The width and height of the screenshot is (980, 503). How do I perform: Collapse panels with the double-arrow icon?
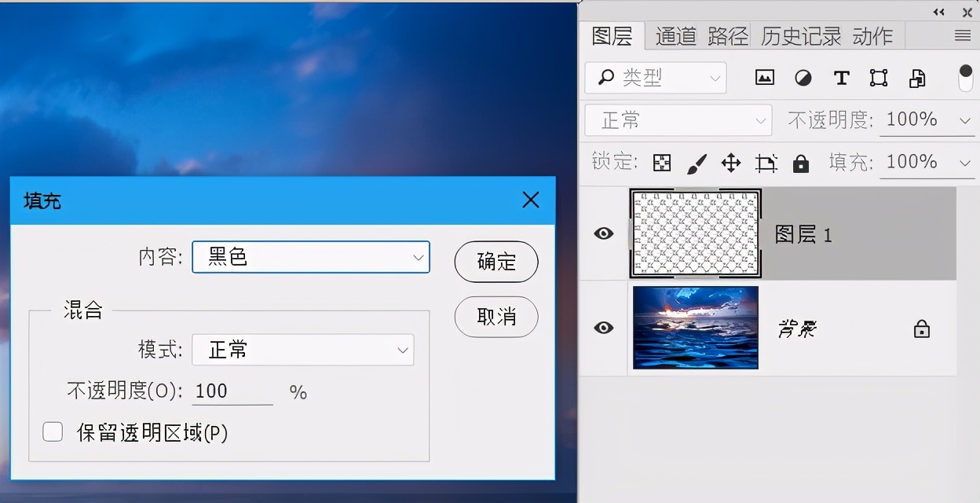(x=939, y=12)
